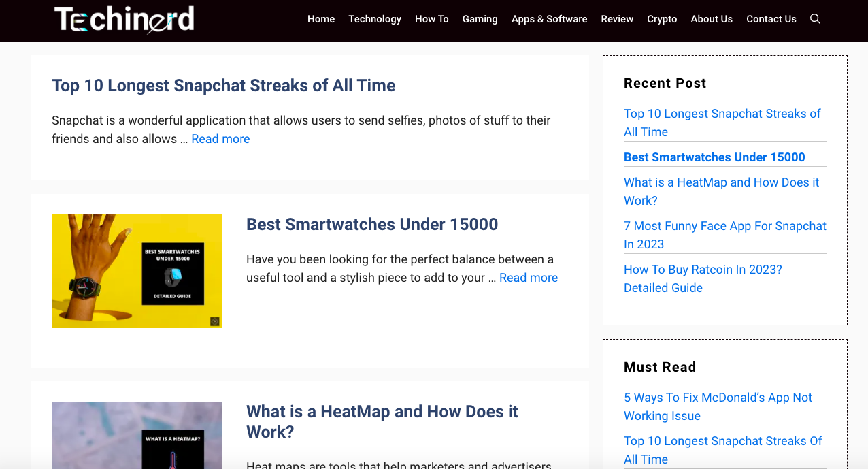Open the Review menu item
This screenshot has height=469, width=868.
[x=617, y=19]
